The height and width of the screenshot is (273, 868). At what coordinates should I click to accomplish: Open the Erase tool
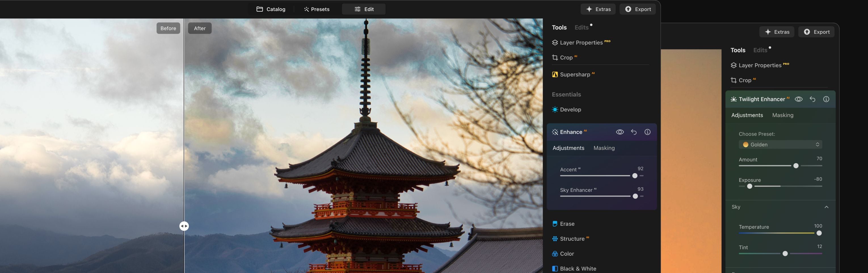(x=563, y=224)
